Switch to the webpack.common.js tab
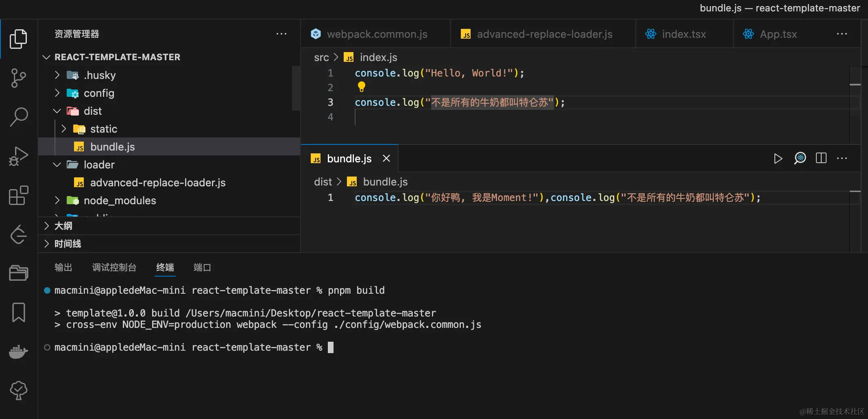Viewport: 868px width, 419px height. click(377, 34)
